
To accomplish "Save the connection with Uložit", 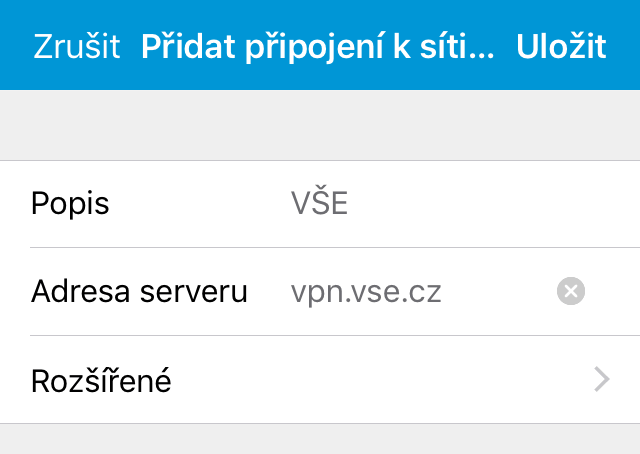I will point(561,47).
